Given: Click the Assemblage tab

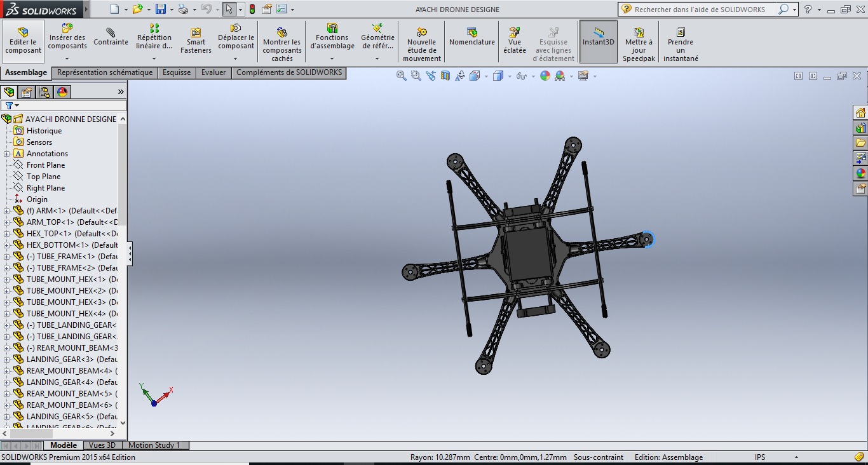Looking at the screenshot, I should (x=26, y=72).
